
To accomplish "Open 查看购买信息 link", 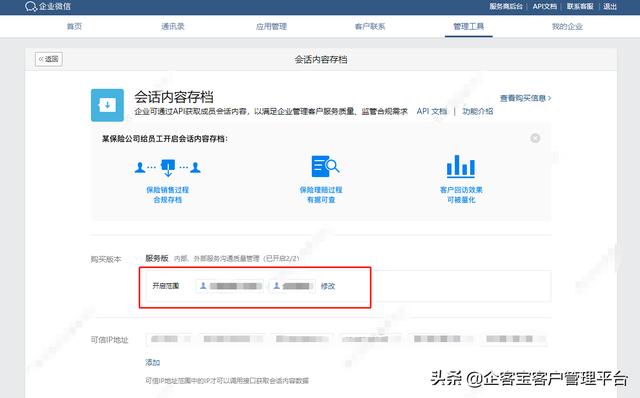I will tap(526, 98).
